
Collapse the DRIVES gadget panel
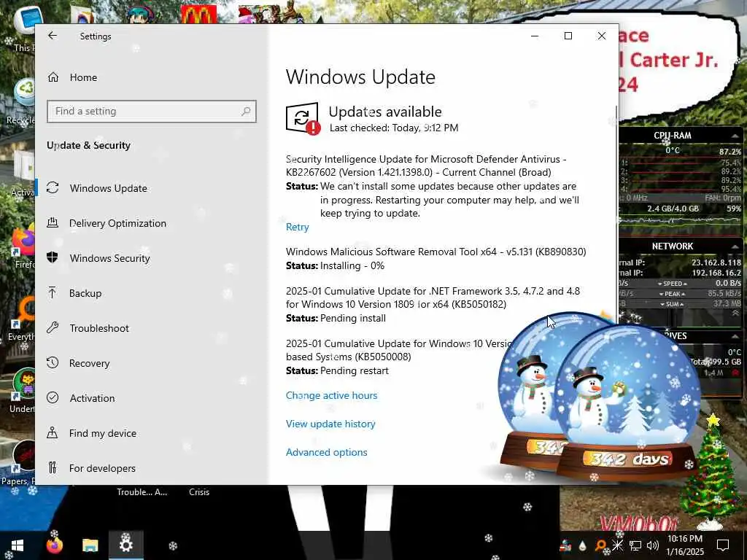click(735, 336)
